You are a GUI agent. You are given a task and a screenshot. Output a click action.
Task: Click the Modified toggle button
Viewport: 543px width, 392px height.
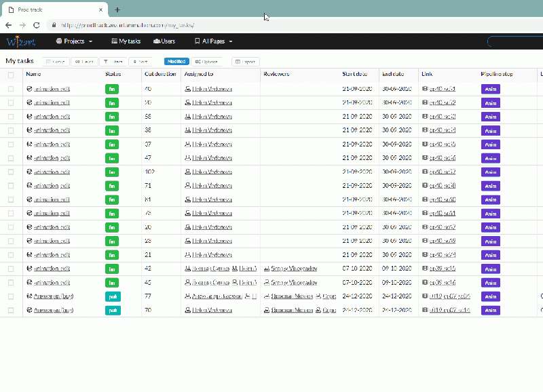[x=176, y=61]
